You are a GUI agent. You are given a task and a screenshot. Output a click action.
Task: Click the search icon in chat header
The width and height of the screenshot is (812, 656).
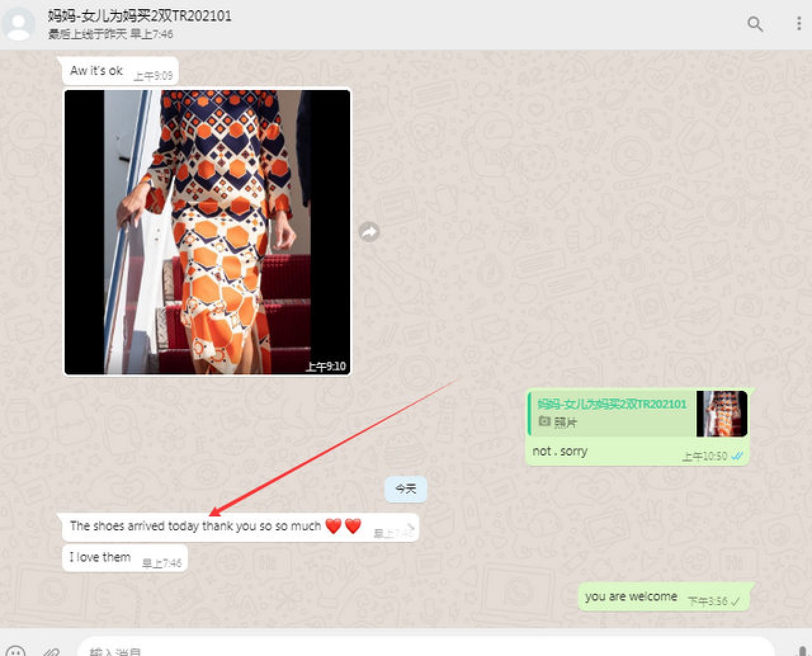(754, 24)
